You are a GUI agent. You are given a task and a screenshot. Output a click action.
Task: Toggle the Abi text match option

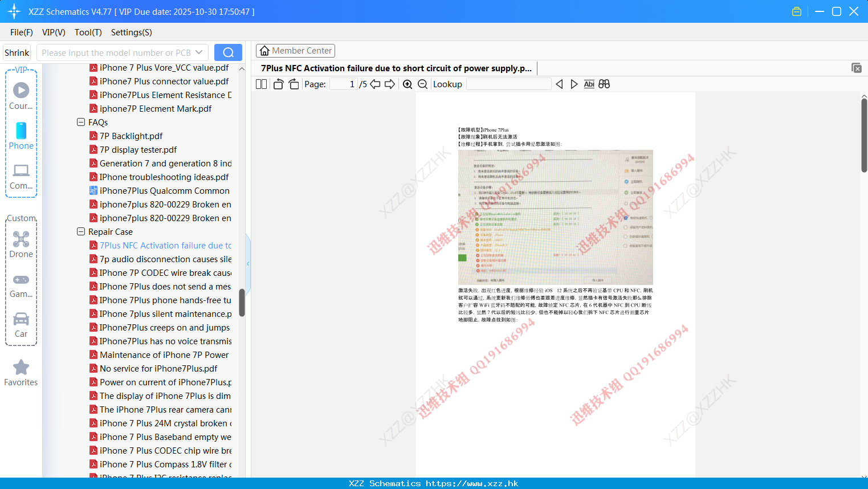pos(589,84)
